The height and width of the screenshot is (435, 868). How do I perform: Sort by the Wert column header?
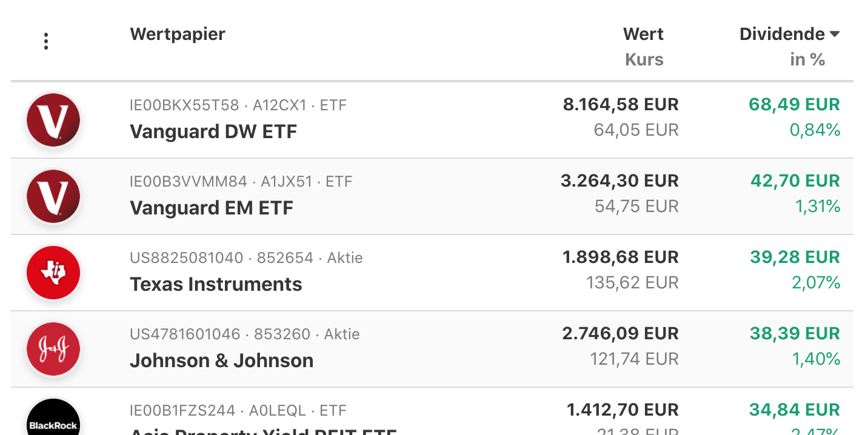643,34
